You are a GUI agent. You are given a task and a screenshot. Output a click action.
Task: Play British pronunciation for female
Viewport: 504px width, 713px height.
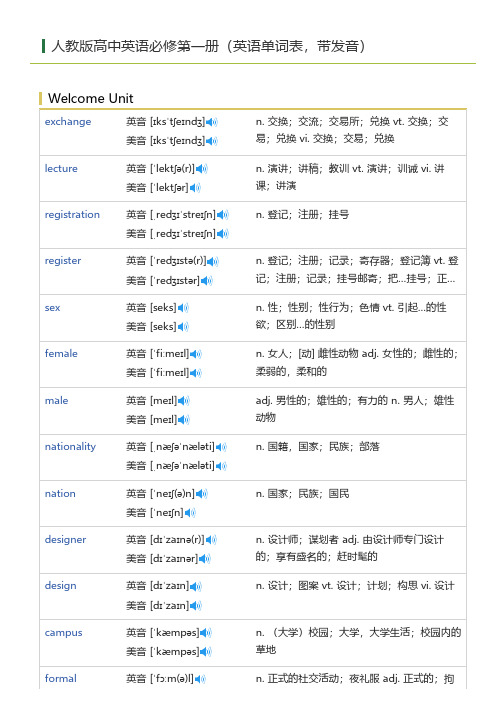click(x=196, y=354)
